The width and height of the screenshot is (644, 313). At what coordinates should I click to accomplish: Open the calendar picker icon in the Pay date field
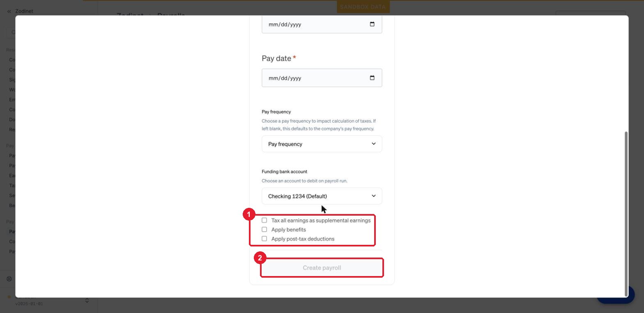372,78
